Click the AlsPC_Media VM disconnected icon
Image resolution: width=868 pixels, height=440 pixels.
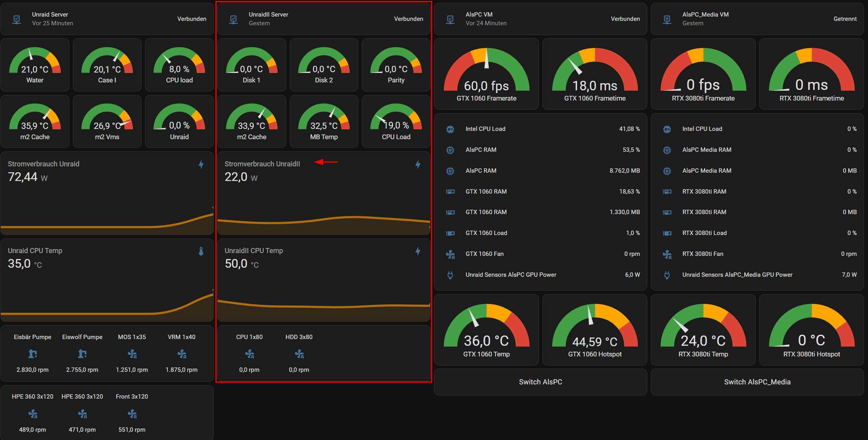[x=667, y=19]
